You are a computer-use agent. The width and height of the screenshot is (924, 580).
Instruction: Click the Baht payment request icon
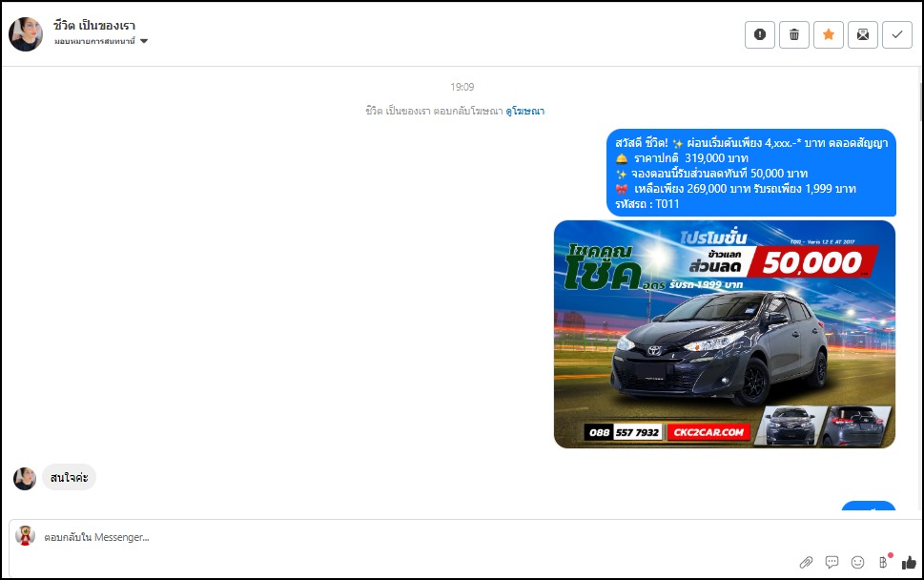[883, 562]
